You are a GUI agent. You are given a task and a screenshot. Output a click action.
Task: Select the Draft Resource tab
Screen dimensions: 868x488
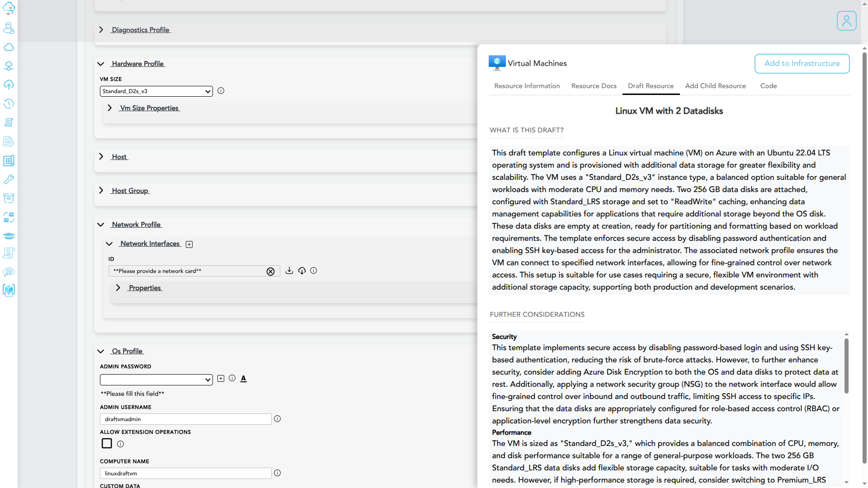tap(651, 86)
